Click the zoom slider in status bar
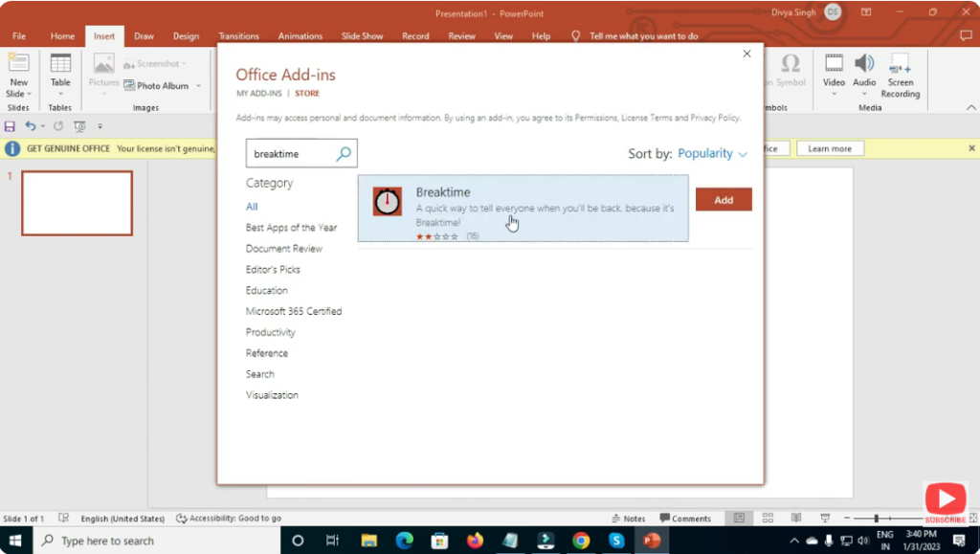Screen dimensions: 980x554 tap(876, 519)
